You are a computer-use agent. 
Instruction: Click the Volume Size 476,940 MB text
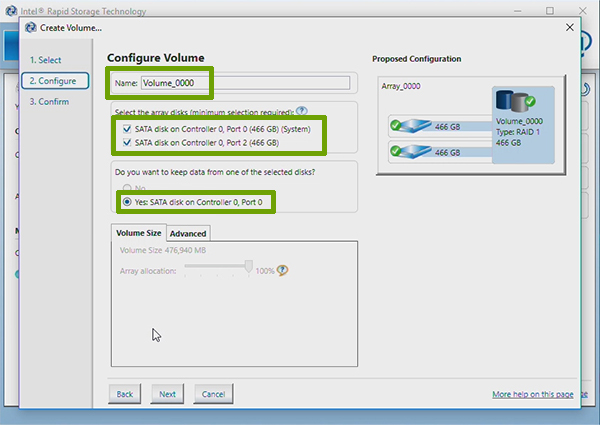click(163, 250)
